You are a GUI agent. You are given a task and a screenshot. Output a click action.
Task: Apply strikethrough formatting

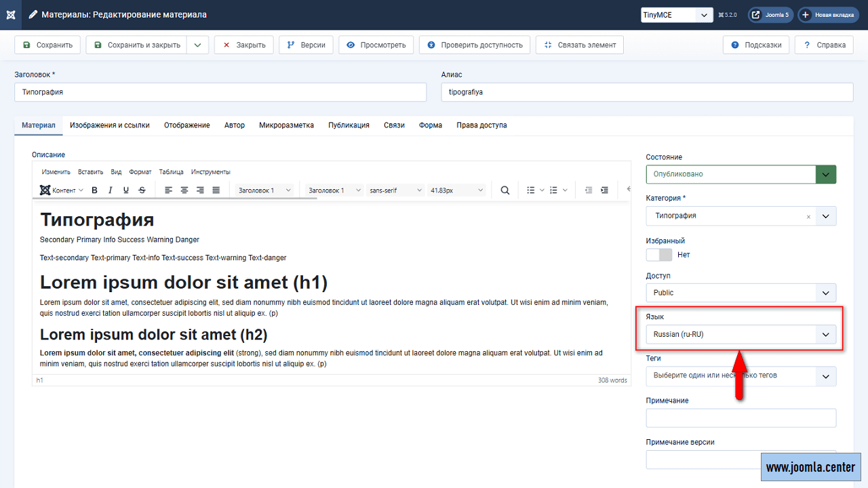[x=142, y=190]
